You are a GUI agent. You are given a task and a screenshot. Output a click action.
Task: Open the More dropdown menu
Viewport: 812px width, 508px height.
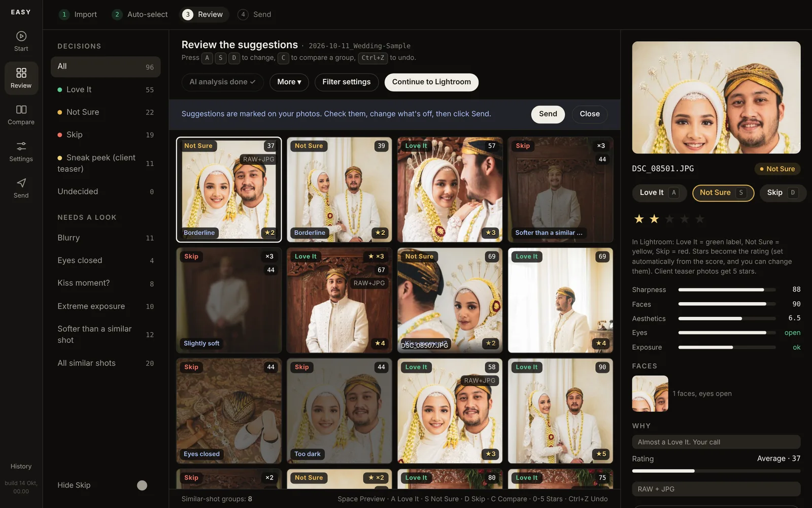(x=289, y=82)
